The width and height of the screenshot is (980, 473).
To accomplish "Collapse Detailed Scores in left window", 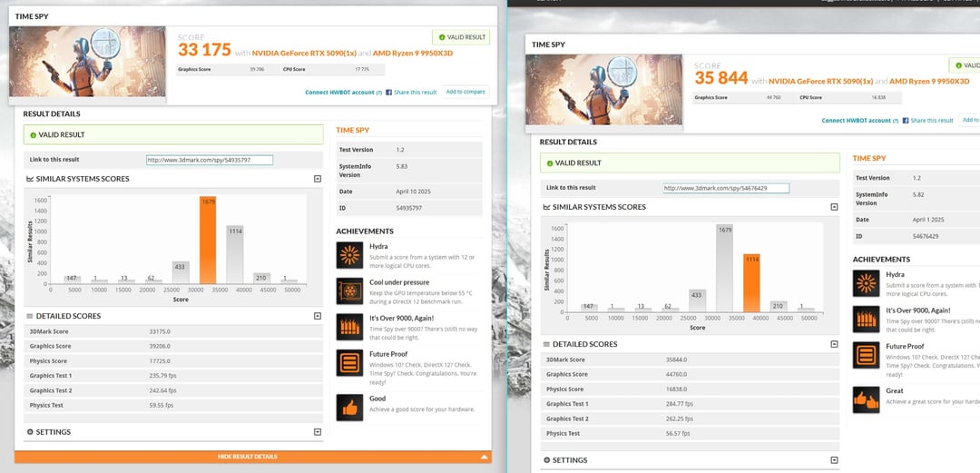I will (x=318, y=316).
